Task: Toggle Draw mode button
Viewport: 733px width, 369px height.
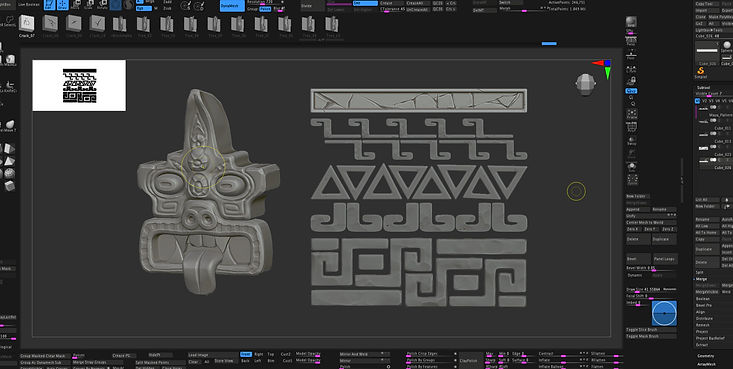Action: pos(63,5)
